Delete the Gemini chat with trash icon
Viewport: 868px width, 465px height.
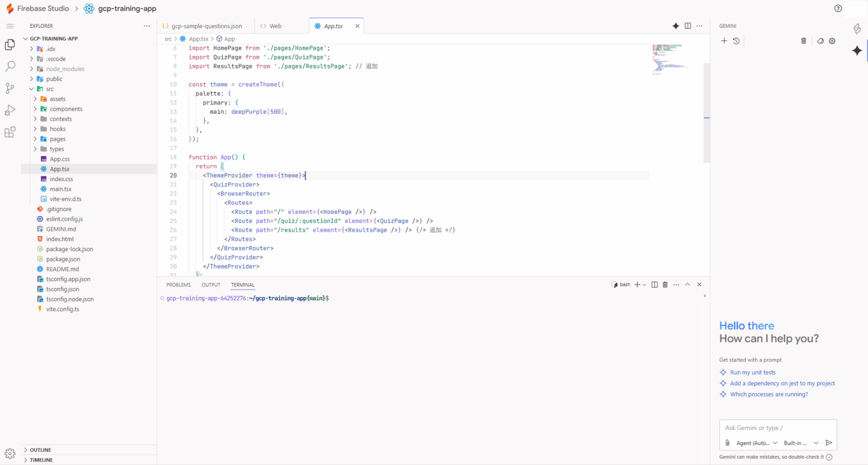point(804,41)
